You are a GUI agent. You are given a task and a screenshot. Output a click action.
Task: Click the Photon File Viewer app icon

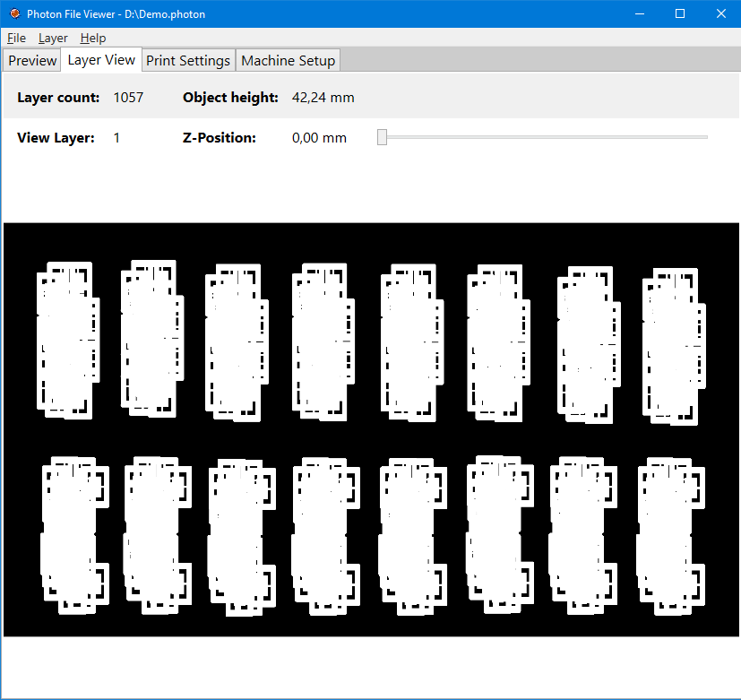[14, 13]
